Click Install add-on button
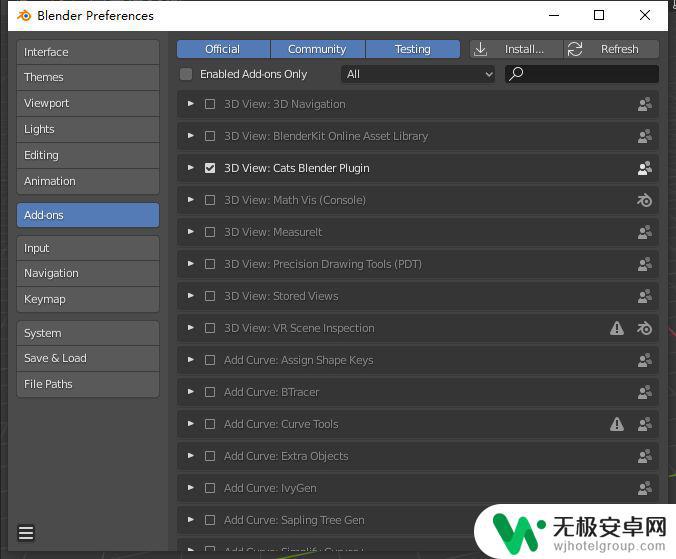Screen dimensions: 676x559 pos(516,49)
